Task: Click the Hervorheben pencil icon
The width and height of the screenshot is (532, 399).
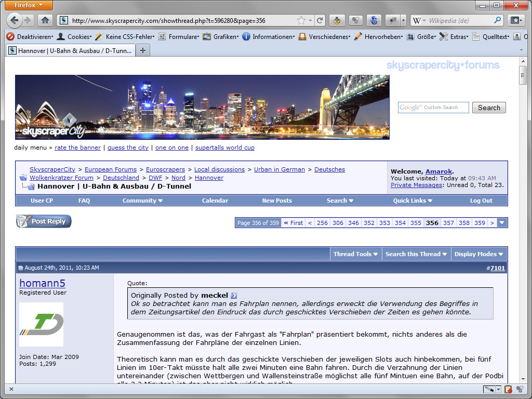Action: click(358, 36)
